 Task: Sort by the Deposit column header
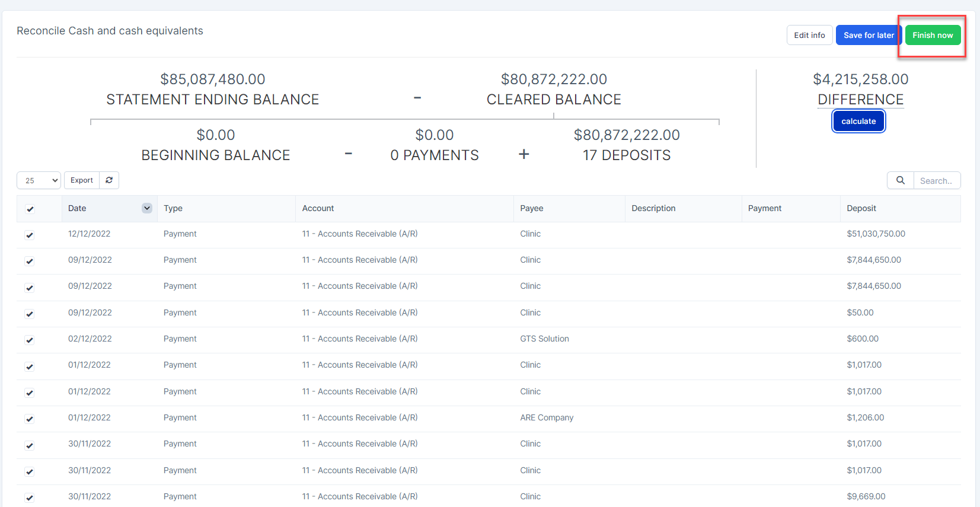[x=861, y=208]
